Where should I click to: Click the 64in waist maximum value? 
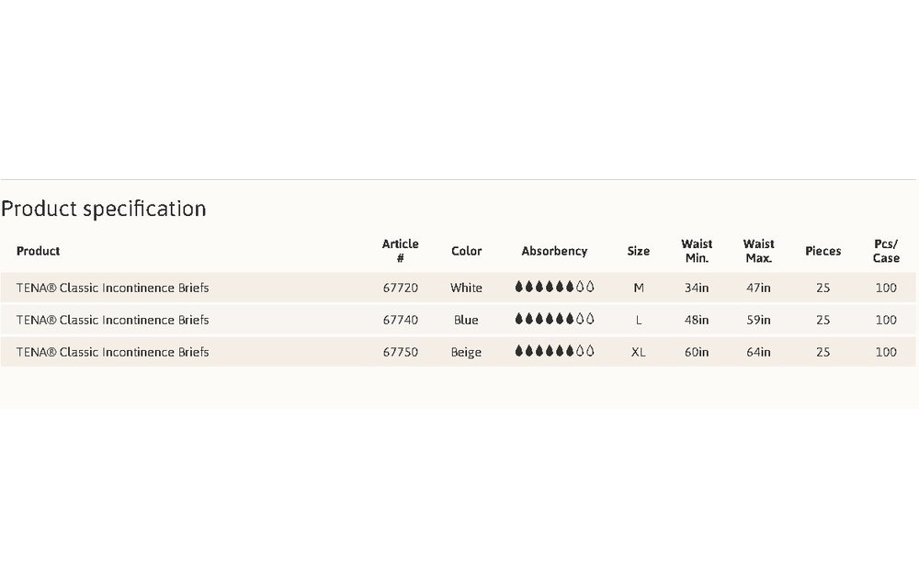tap(759, 352)
